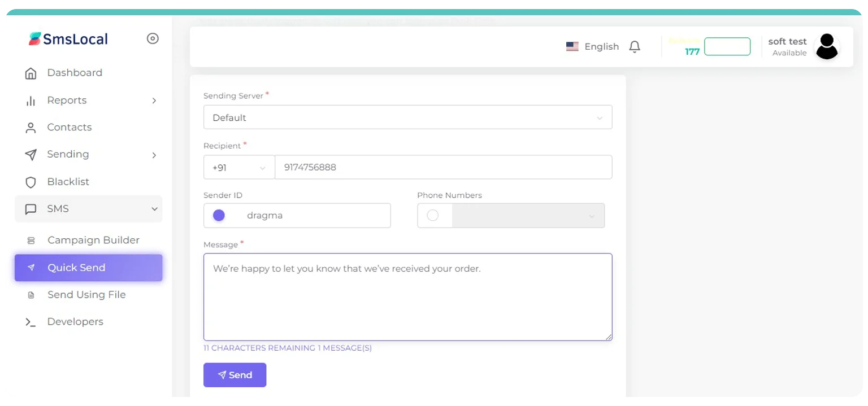Expand the Reports submenu chevron

pyautogui.click(x=154, y=101)
